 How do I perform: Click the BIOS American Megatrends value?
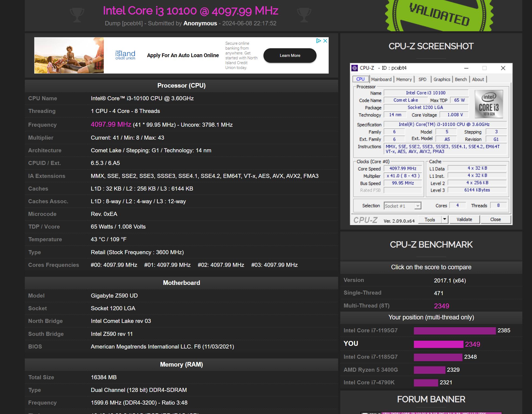click(x=162, y=347)
